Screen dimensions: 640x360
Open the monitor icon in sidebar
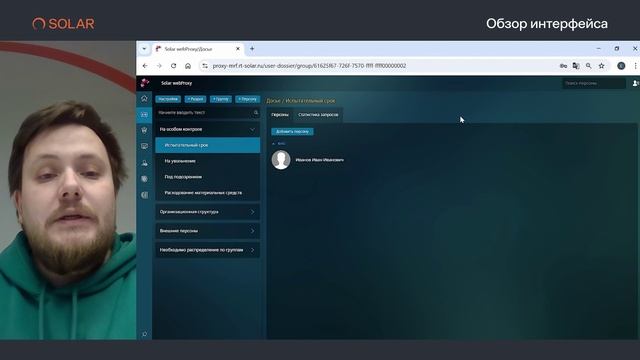(144, 146)
